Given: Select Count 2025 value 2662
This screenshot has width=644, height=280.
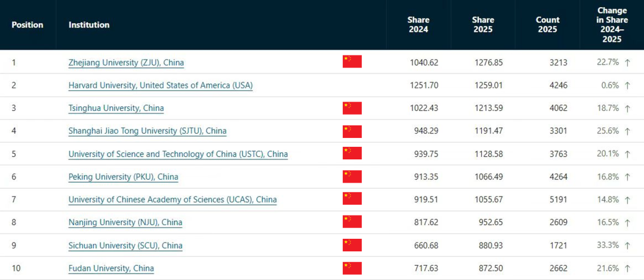Looking at the screenshot, I should (559, 269).
